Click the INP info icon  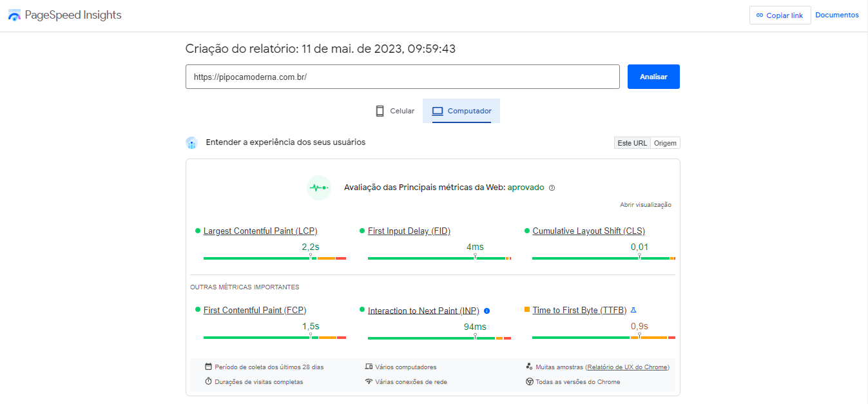(487, 311)
